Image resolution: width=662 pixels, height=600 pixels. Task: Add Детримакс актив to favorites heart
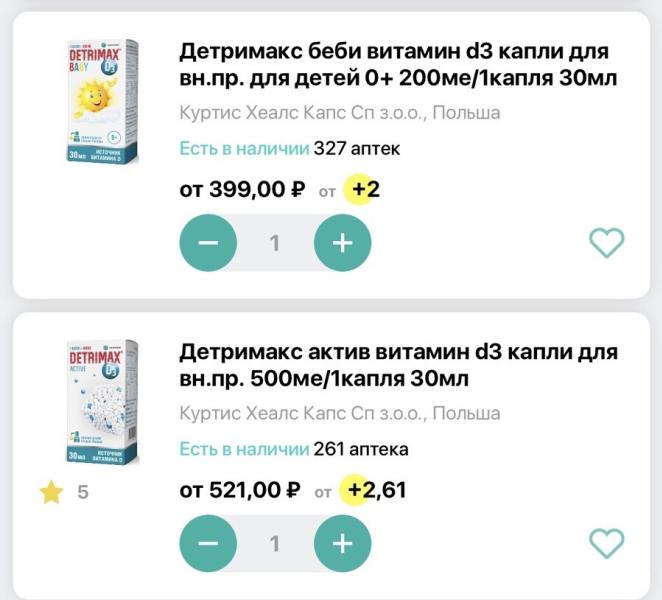coord(606,543)
